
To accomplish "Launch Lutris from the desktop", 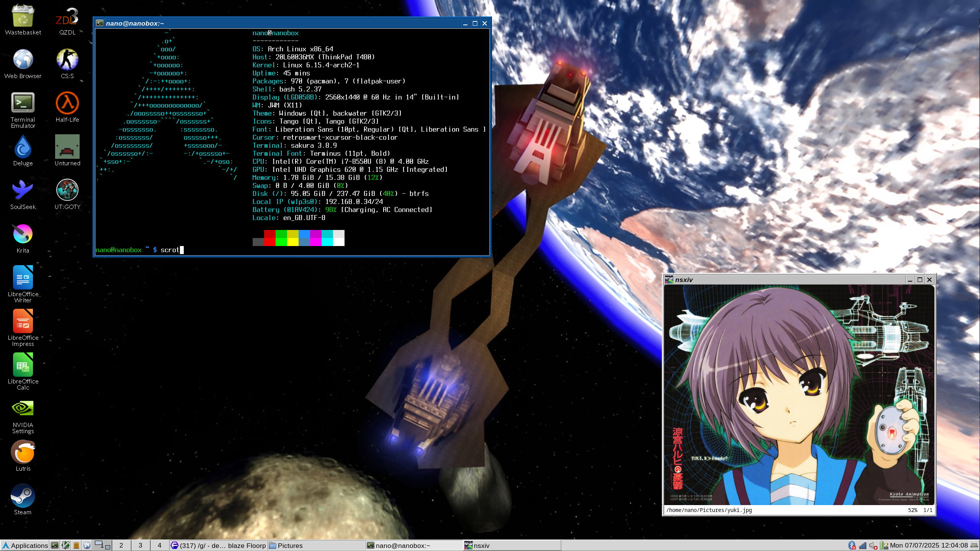I will coord(23,455).
